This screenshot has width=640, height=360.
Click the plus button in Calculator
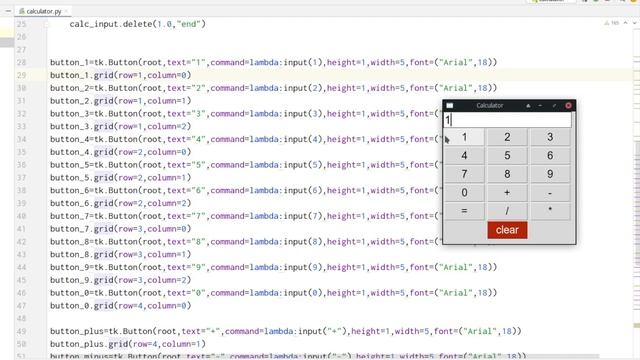coord(507,193)
